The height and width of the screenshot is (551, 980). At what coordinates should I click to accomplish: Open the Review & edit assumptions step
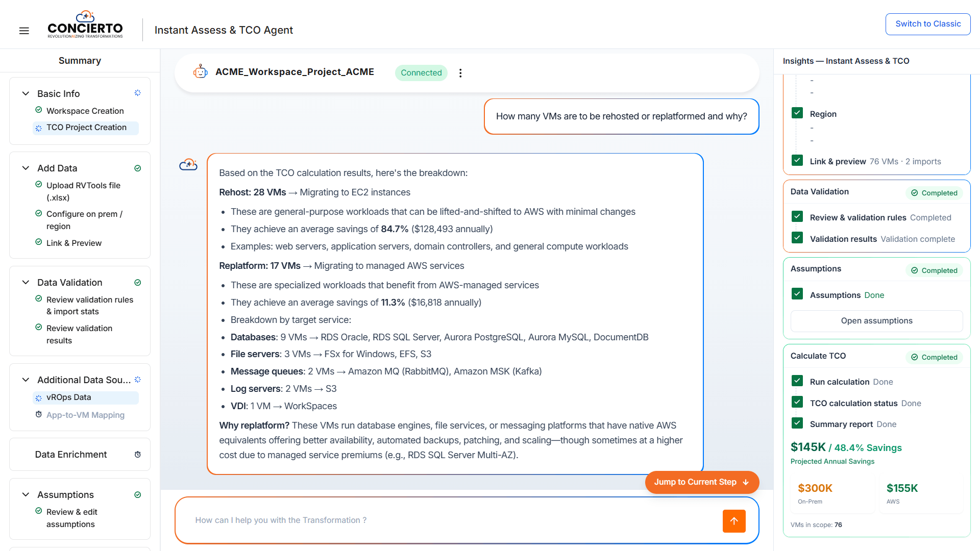pyautogui.click(x=71, y=518)
